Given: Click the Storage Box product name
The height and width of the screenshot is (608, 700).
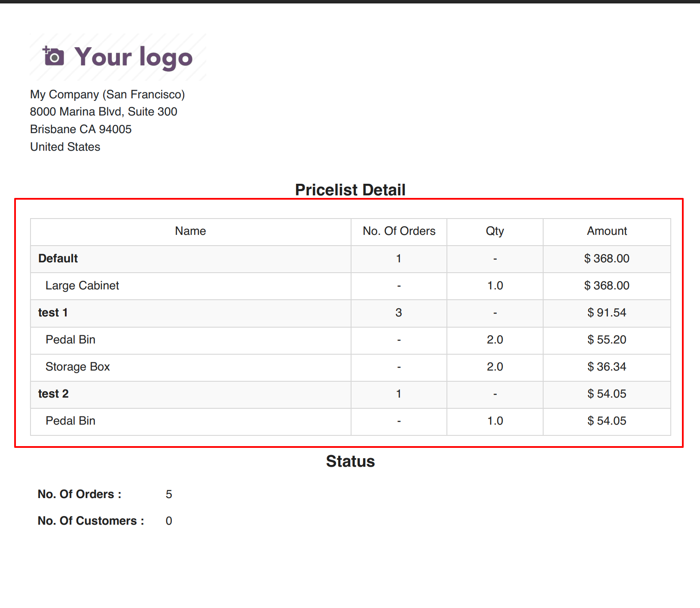Looking at the screenshot, I should tap(78, 367).
